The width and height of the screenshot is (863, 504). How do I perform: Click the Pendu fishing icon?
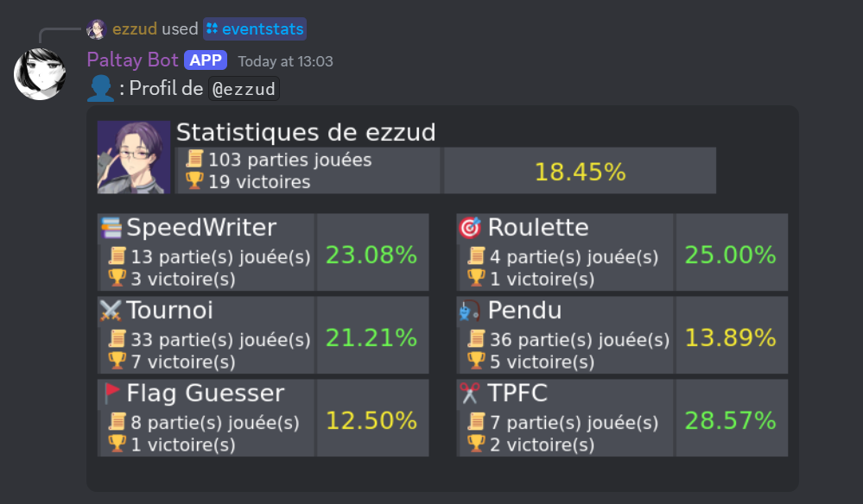point(469,311)
